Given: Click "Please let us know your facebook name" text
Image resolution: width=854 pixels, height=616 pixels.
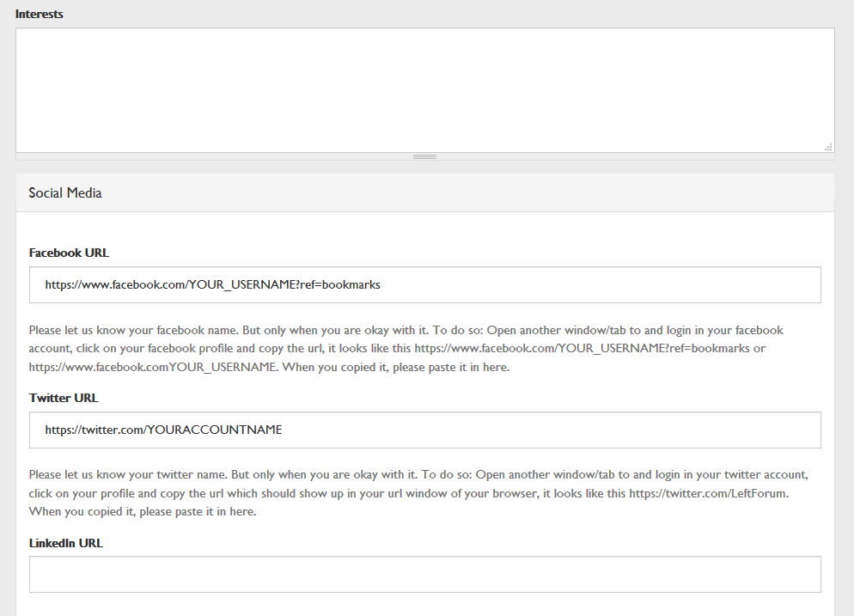Looking at the screenshot, I should click(129, 330).
